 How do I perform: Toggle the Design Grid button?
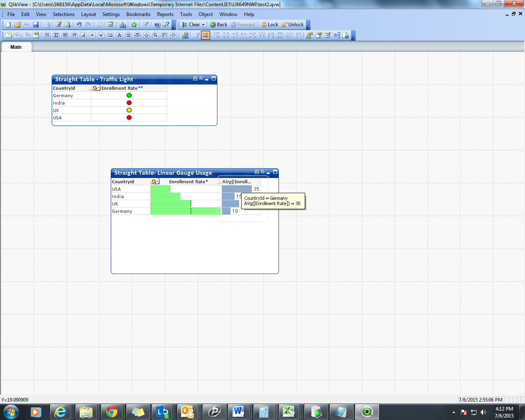point(205,35)
